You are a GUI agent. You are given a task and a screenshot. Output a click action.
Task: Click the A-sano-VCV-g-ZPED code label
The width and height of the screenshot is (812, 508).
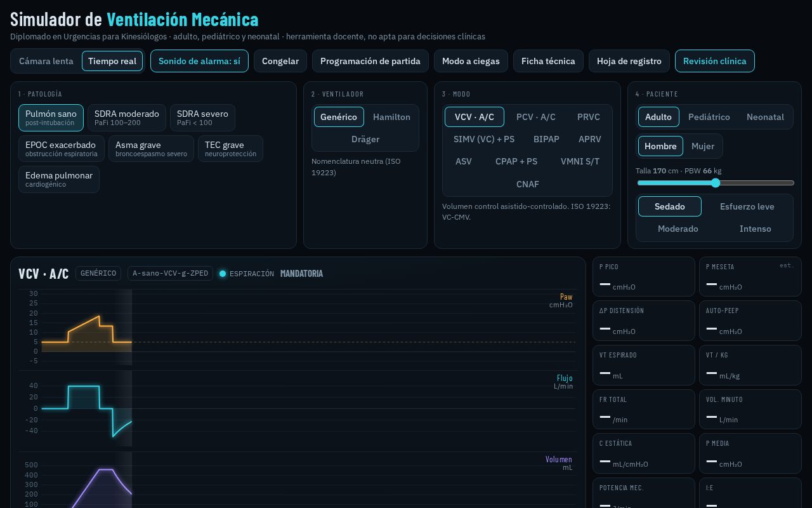(x=170, y=274)
